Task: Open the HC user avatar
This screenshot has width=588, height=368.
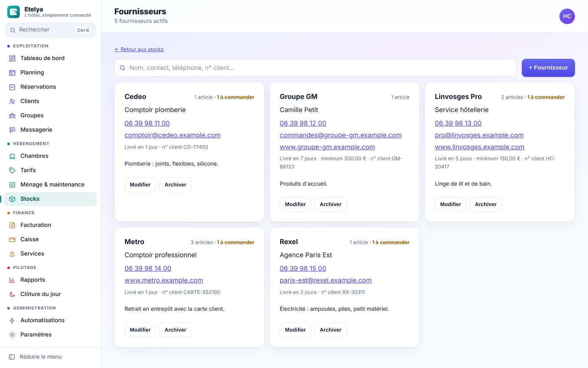Action: pyautogui.click(x=567, y=16)
